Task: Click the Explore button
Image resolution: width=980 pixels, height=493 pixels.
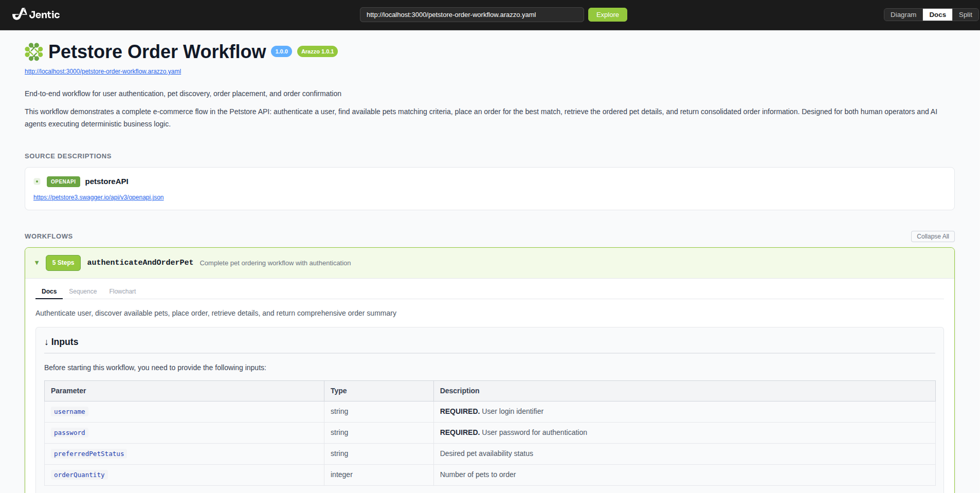Action: 607,14
